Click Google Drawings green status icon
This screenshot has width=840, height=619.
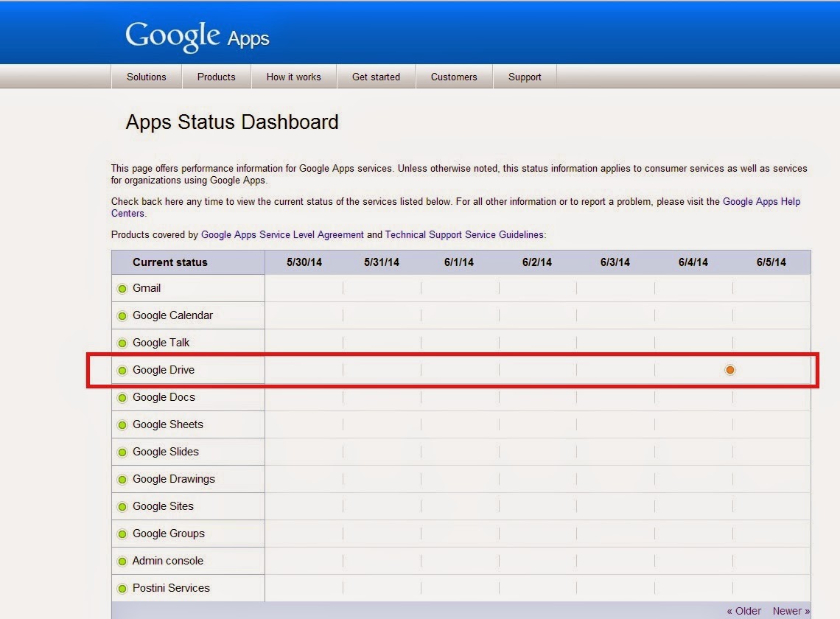click(x=122, y=480)
